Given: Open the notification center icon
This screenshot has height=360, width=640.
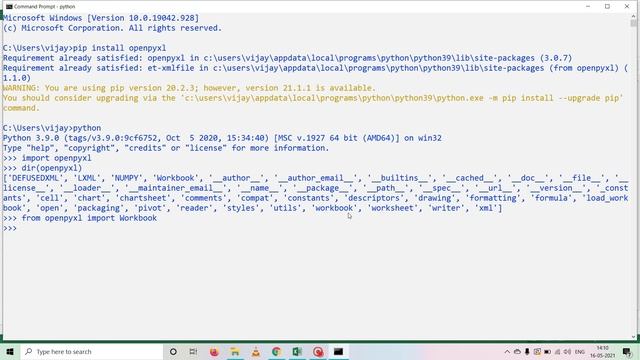Looking at the screenshot, I should [x=627, y=351].
